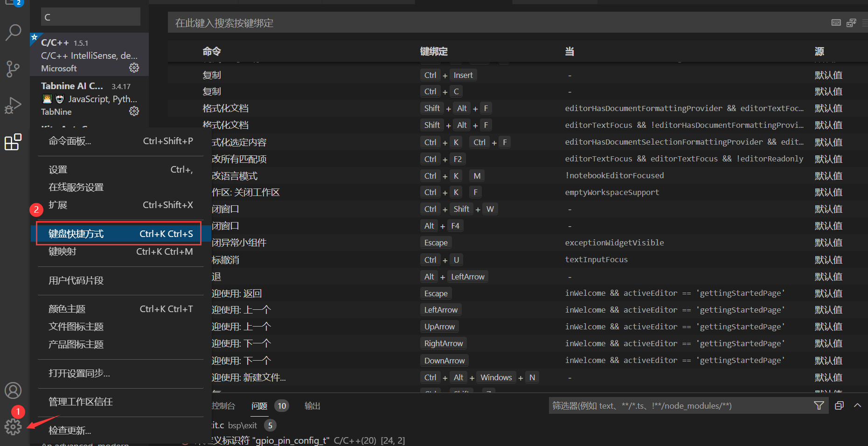Image resolution: width=868 pixels, height=446 pixels.
Task: Select 键盘快捷方式 menu entry
Action: pyautogui.click(x=121, y=234)
